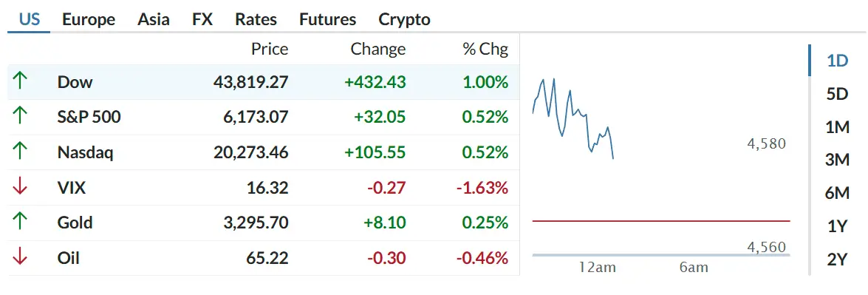This screenshot has width=868, height=295.
Task: Click the red down arrow beside VIX
Action: click(20, 188)
